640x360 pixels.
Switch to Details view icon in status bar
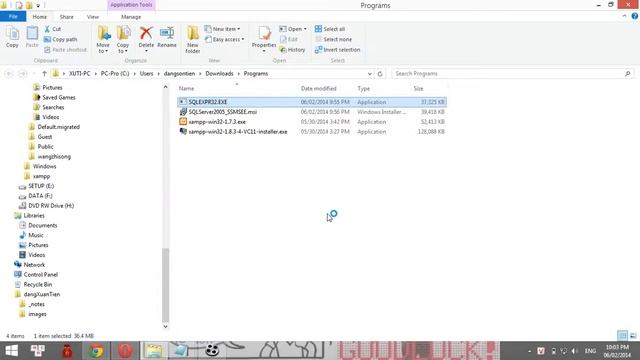coord(622,336)
